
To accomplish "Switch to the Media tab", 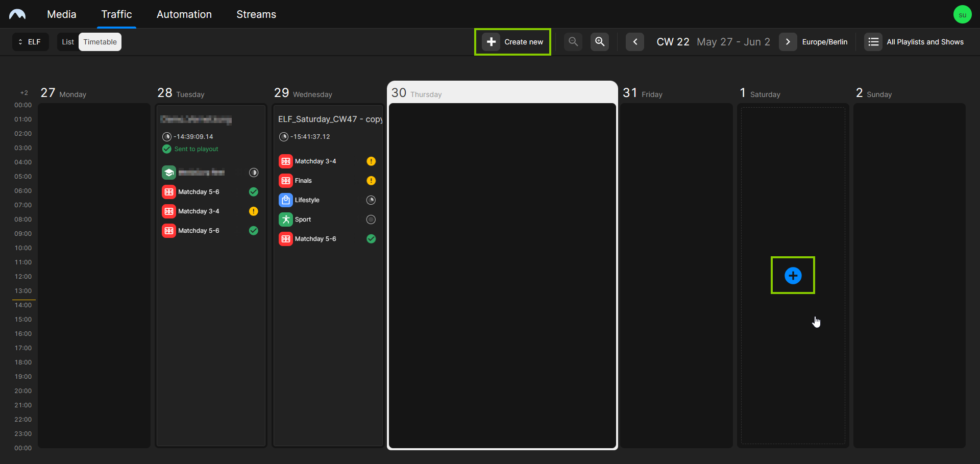I will pos(61,14).
